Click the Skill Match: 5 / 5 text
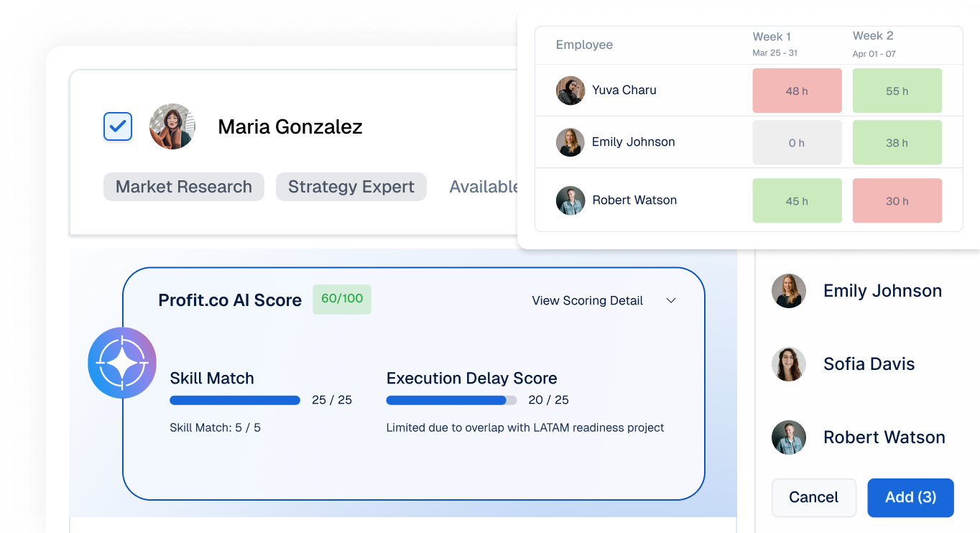Screen dimensions: 980x533 coord(215,427)
